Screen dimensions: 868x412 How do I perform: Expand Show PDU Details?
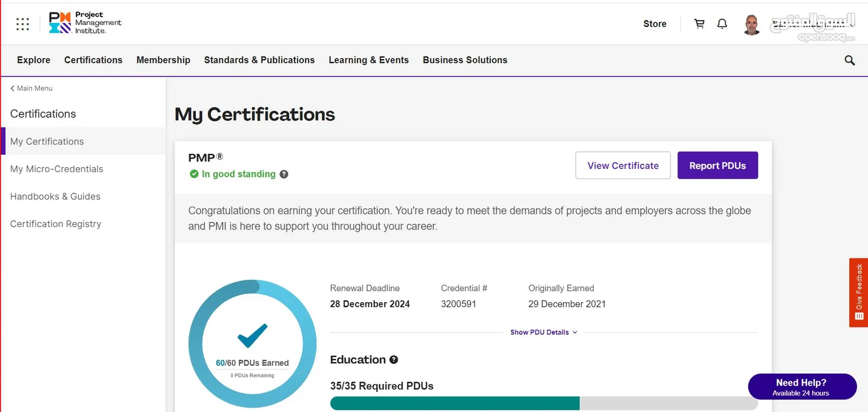(x=544, y=332)
